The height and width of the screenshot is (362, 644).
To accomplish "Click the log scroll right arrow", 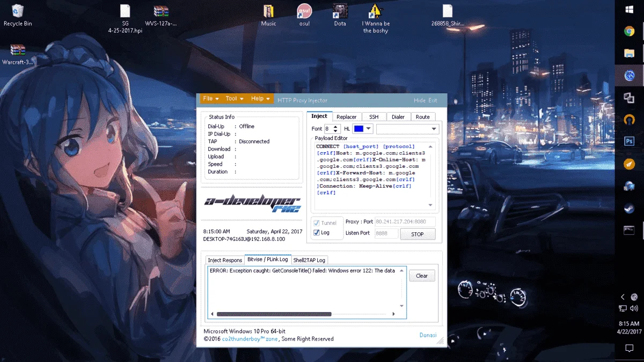I will click(x=393, y=314).
